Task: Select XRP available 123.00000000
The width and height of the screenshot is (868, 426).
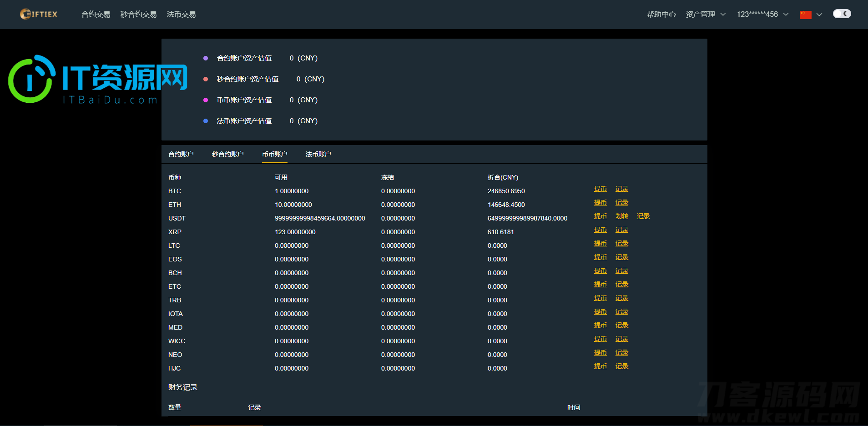Action: point(295,232)
